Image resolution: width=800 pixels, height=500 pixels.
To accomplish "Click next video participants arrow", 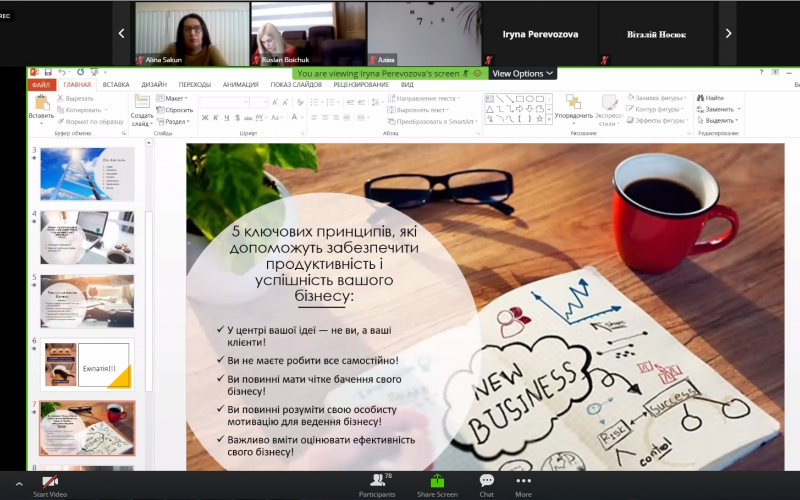I will tap(728, 34).
